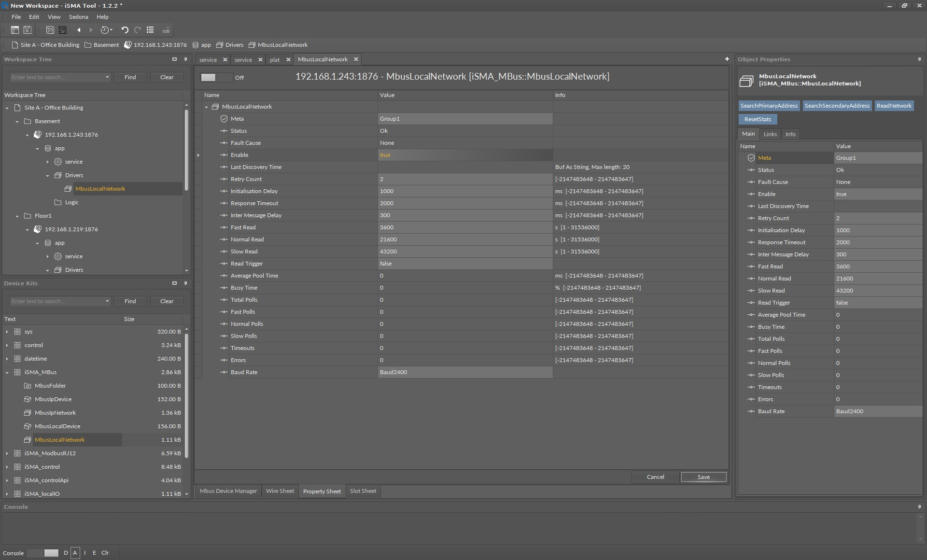Viewport: 927px width, 560px height.
Task: Pin the Object Properties panel
Action: [x=919, y=59]
